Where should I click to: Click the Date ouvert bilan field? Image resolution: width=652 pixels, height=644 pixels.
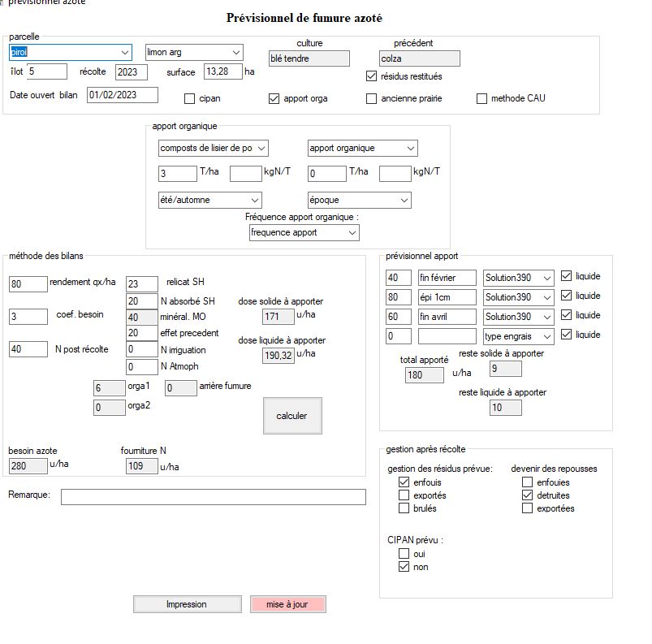(x=122, y=96)
